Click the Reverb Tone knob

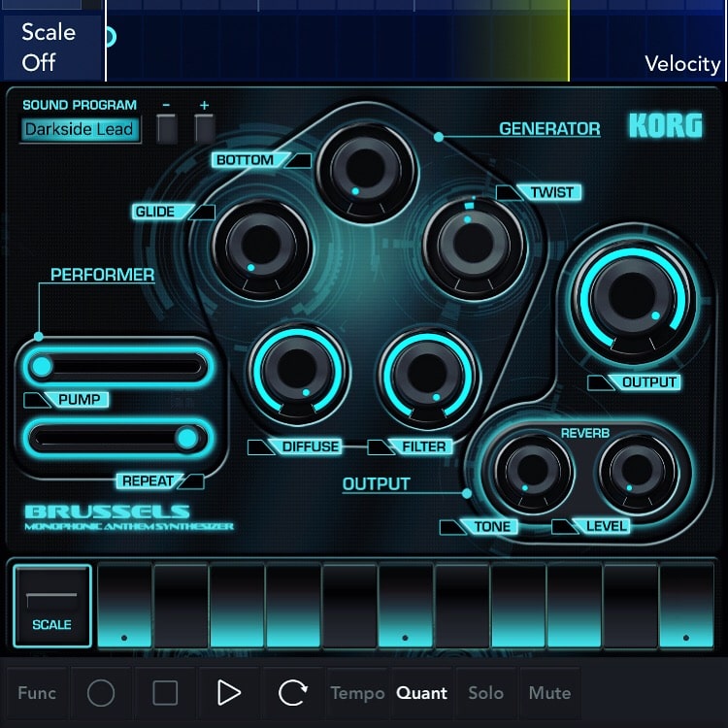point(534,473)
